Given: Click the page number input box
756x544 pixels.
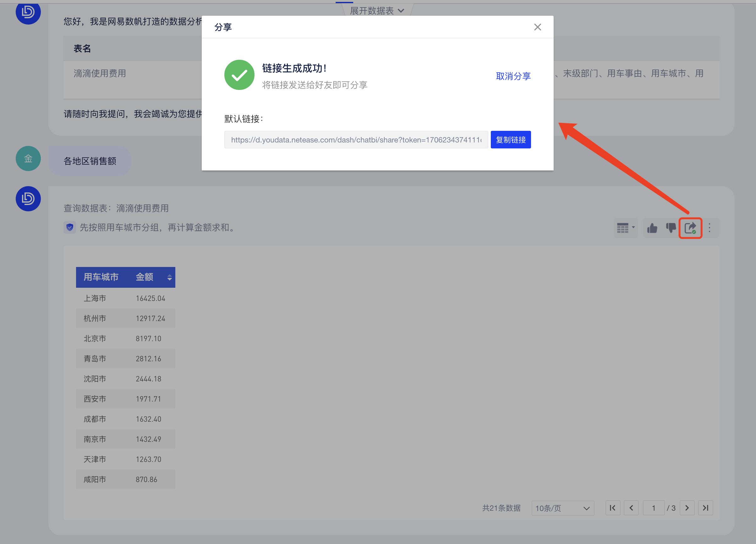Looking at the screenshot, I should coord(653,508).
